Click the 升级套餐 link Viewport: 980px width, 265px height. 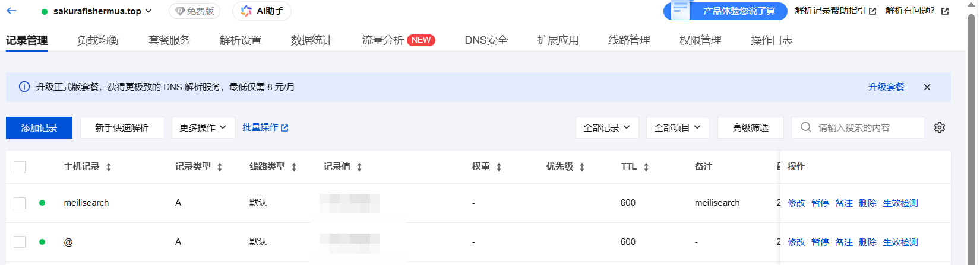coord(886,87)
